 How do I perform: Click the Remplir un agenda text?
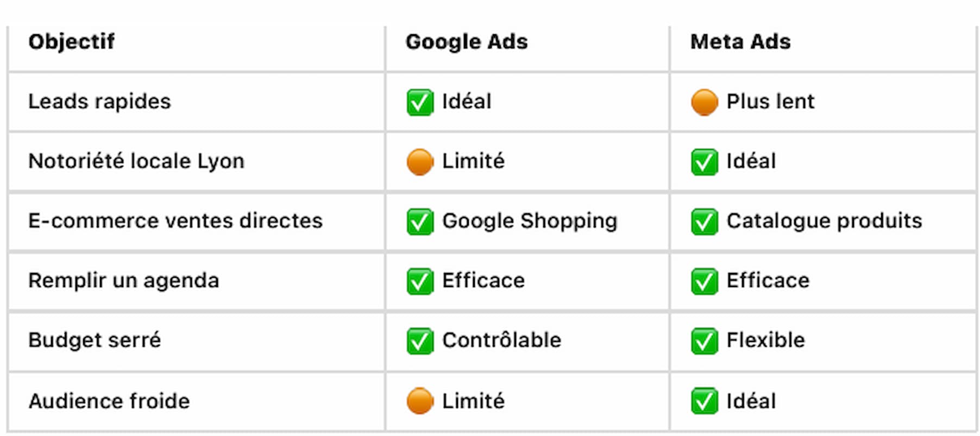[124, 281]
